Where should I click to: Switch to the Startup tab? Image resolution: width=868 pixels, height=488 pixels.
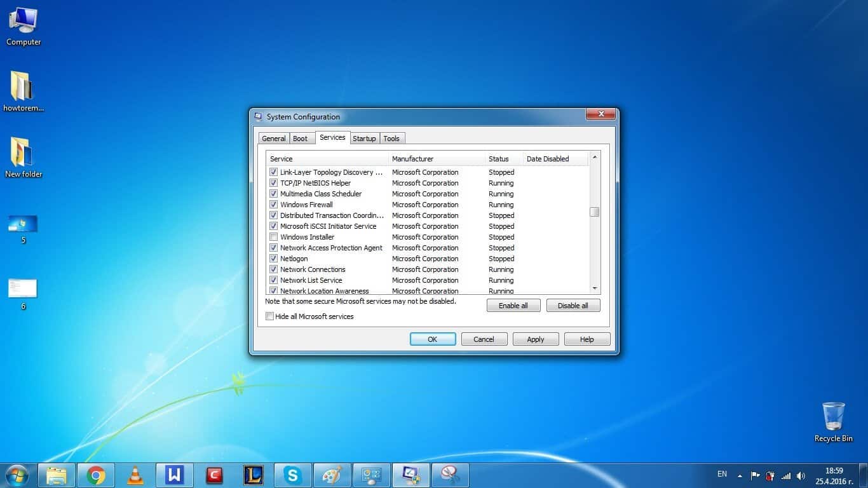(364, 139)
